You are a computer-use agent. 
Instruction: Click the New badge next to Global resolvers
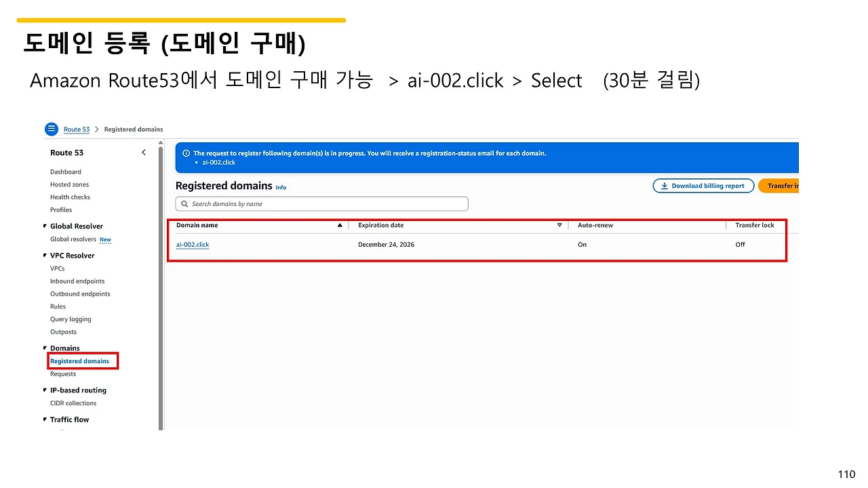[105, 239]
